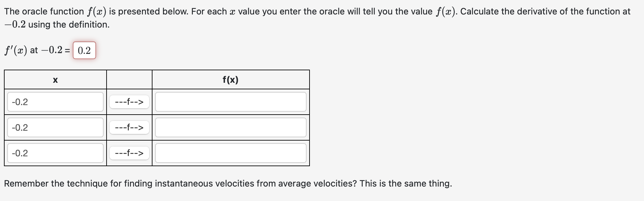Click the ---f--> oracle button in second row
Image resolution: width=644 pixels, height=201 pixels.
129,127
